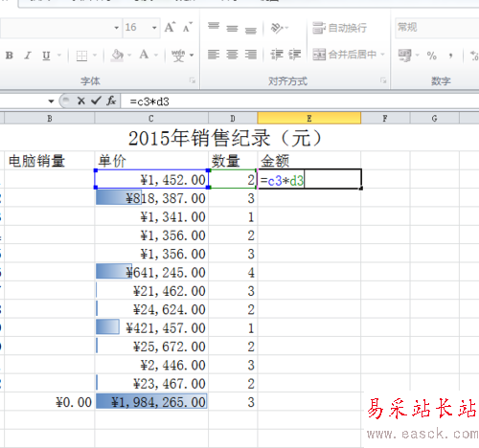Apply comma style
The image size is (479, 448).
click(450, 56)
